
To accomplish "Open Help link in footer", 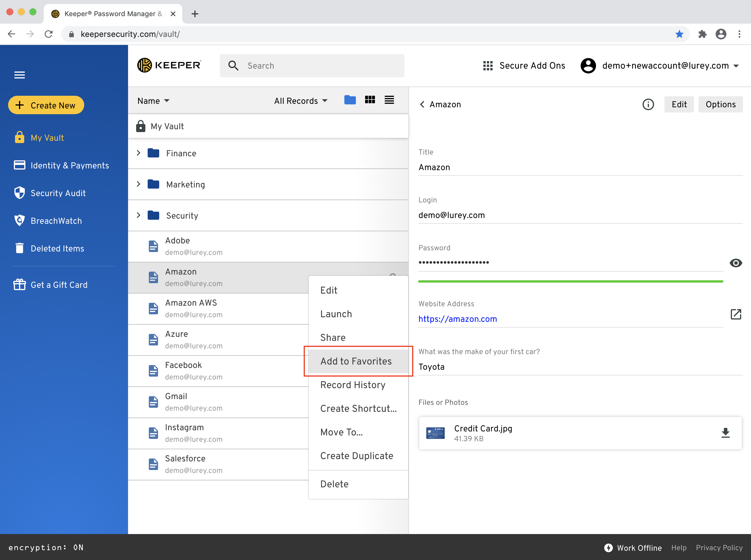I will pos(679,548).
